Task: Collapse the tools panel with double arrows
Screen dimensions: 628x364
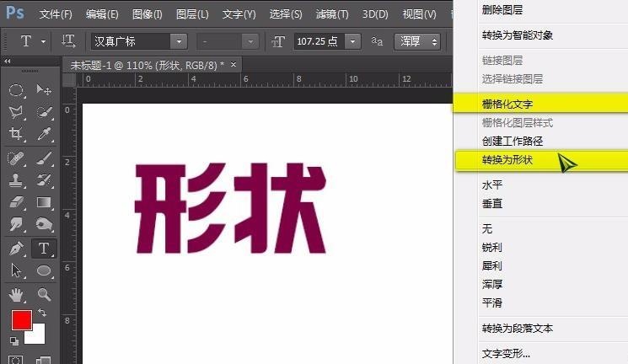Action: [x=8, y=62]
